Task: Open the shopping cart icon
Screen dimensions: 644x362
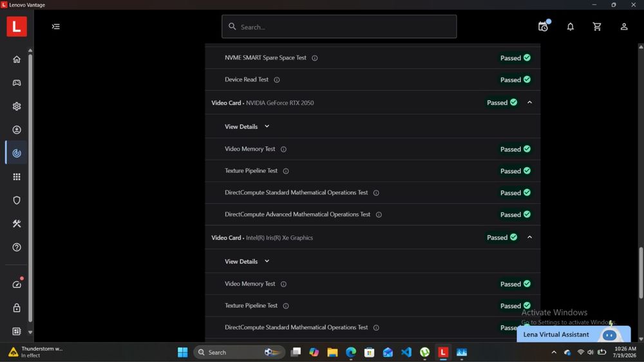Action: [x=597, y=26]
